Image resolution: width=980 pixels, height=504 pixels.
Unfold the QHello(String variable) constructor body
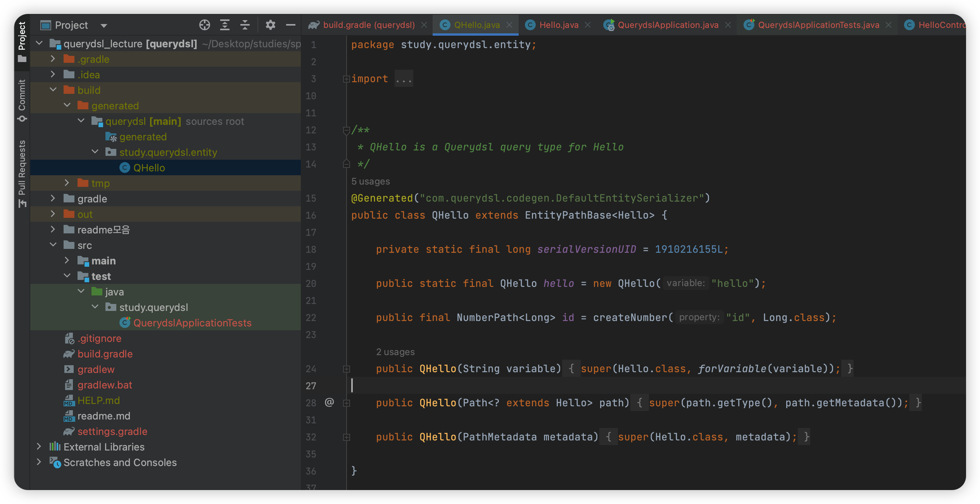347,369
